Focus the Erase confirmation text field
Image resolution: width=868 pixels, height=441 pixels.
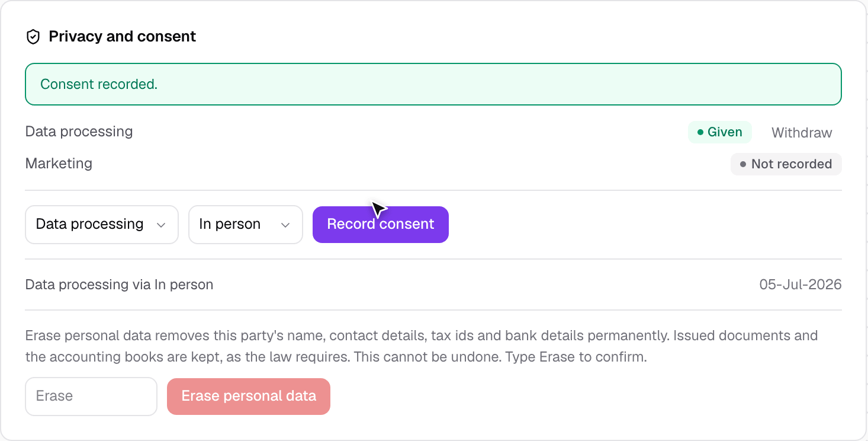coord(91,397)
